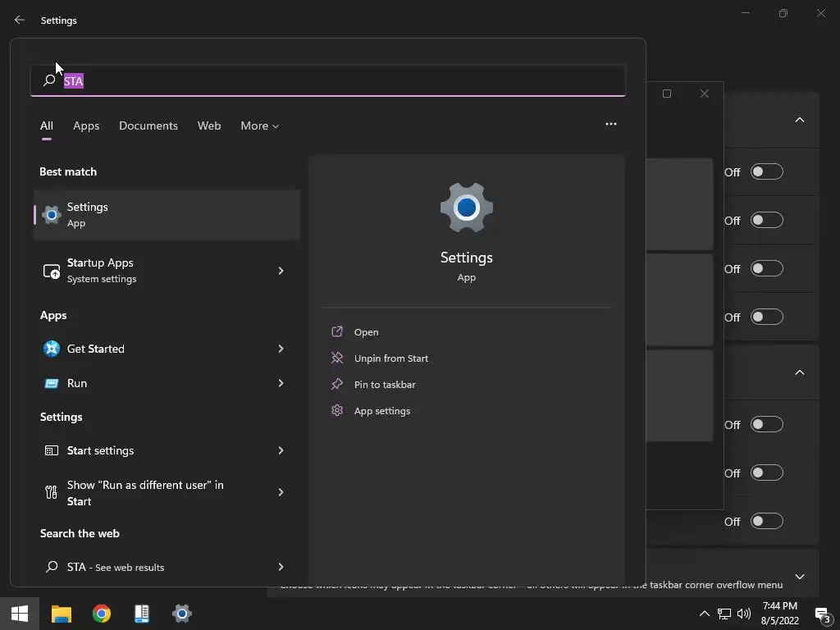Click the large Settings gear in preview pane
Viewport: 840px width, 630px height.
[467, 208]
